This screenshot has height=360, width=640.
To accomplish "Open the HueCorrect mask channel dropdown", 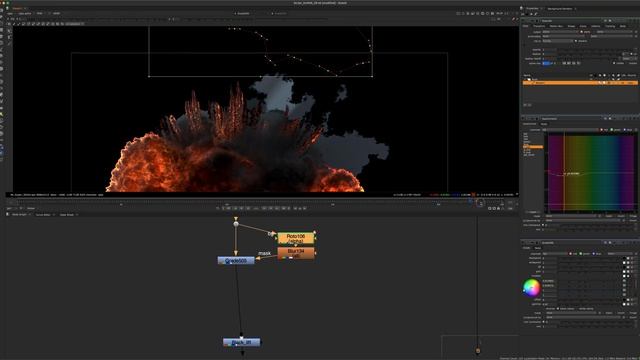I will 571,216.
